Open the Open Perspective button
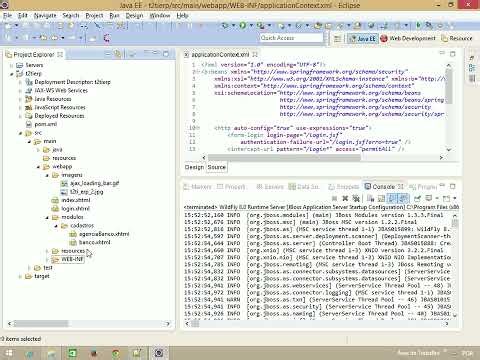This screenshot has width=480, height=360. point(337,39)
